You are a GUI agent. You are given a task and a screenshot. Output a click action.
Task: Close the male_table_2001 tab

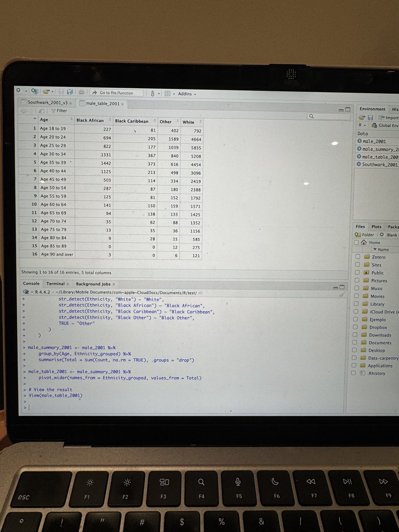point(122,104)
